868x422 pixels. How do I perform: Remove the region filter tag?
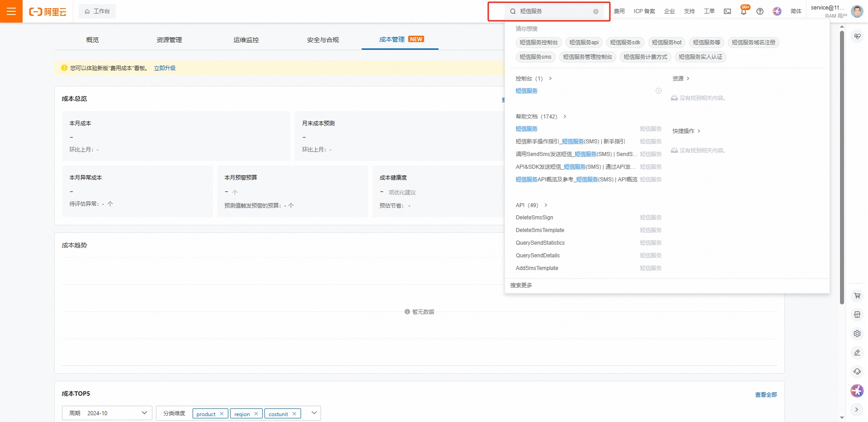256,413
